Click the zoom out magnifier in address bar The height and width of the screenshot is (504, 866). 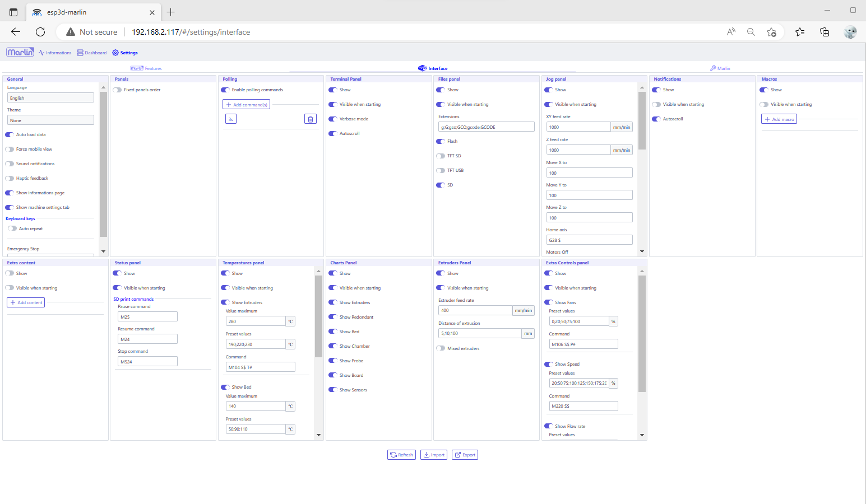click(751, 32)
